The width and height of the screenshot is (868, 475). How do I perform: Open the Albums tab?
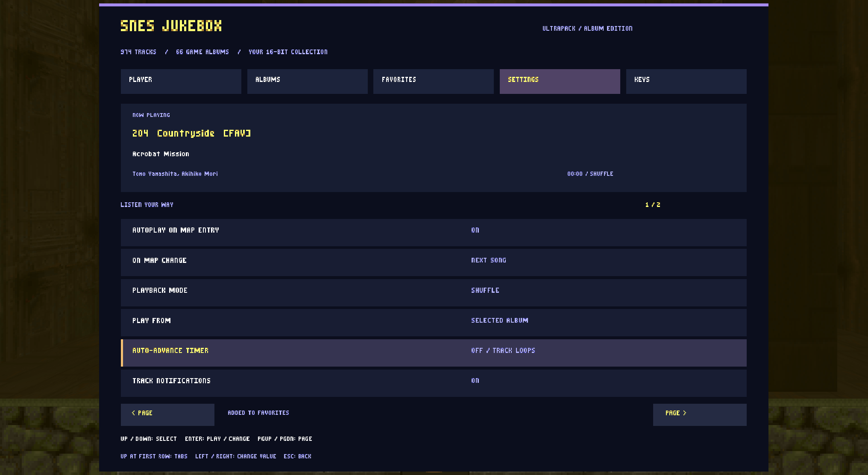click(307, 82)
